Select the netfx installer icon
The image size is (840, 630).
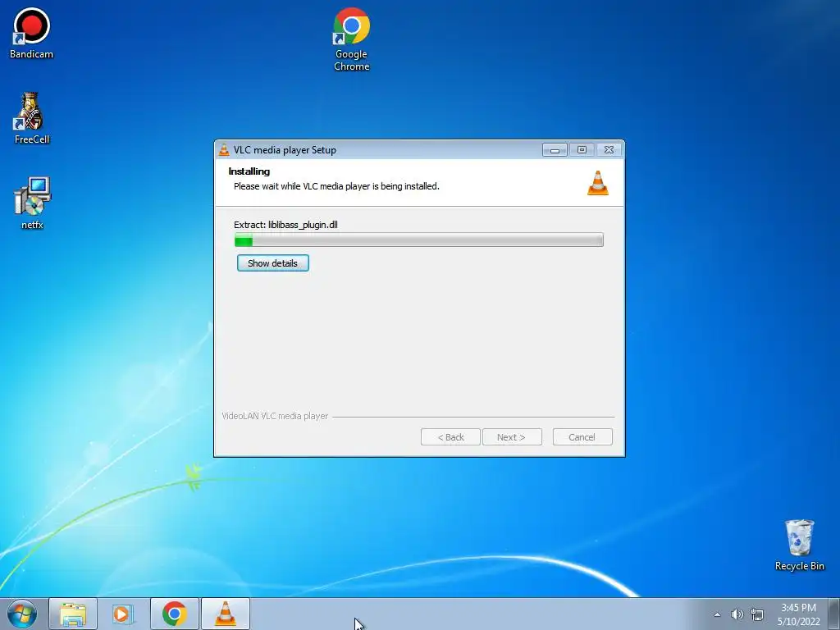tap(32, 203)
